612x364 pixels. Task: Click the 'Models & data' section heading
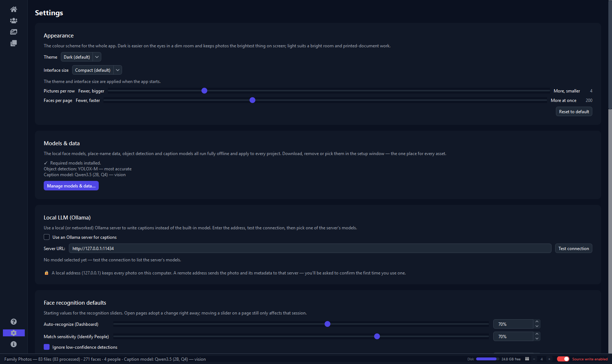62,143
